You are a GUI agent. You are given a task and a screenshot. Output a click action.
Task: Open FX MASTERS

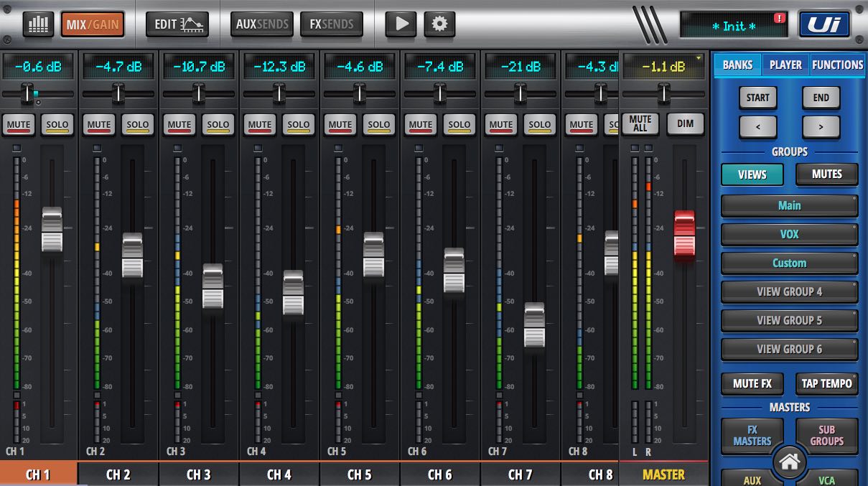pyautogui.click(x=752, y=436)
